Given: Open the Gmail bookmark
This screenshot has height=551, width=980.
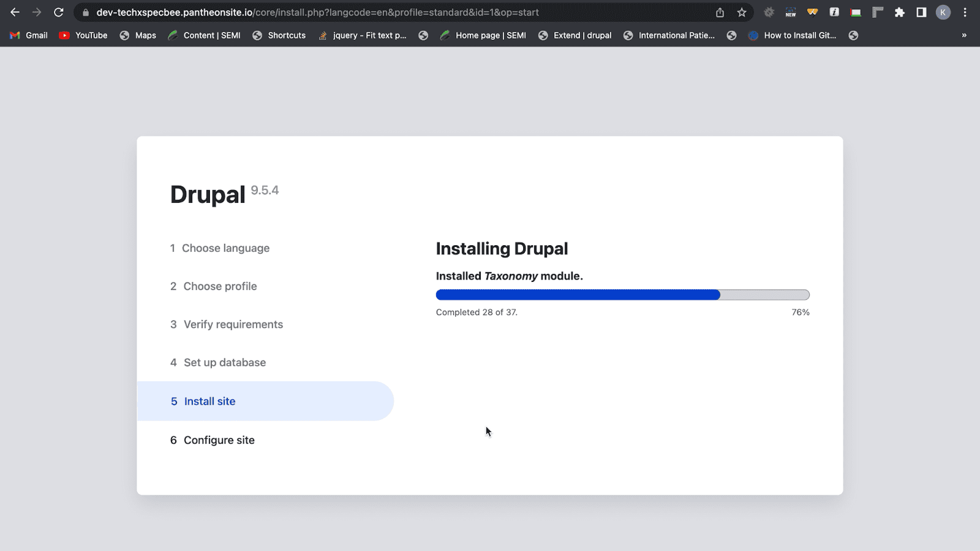Looking at the screenshot, I should (x=29, y=36).
